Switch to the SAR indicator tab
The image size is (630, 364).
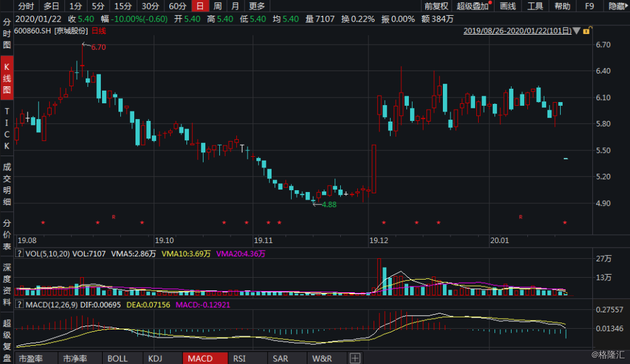click(280, 358)
